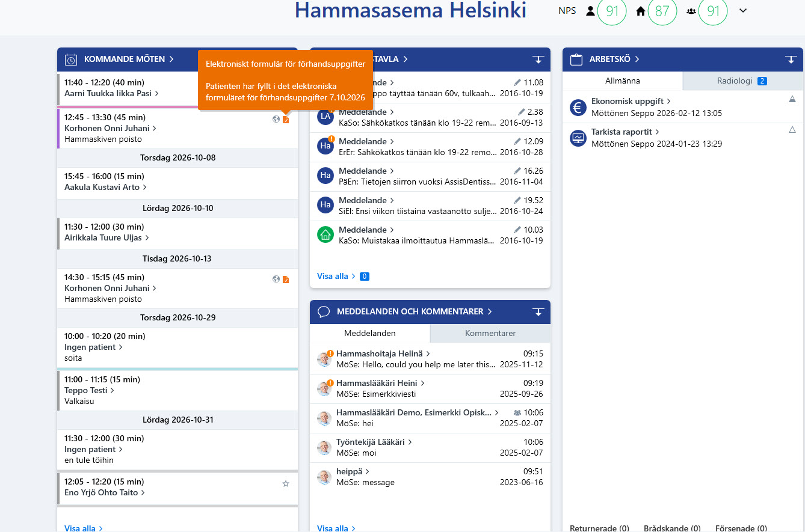Click the pencil icon next to 16.26

coord(517,171)
